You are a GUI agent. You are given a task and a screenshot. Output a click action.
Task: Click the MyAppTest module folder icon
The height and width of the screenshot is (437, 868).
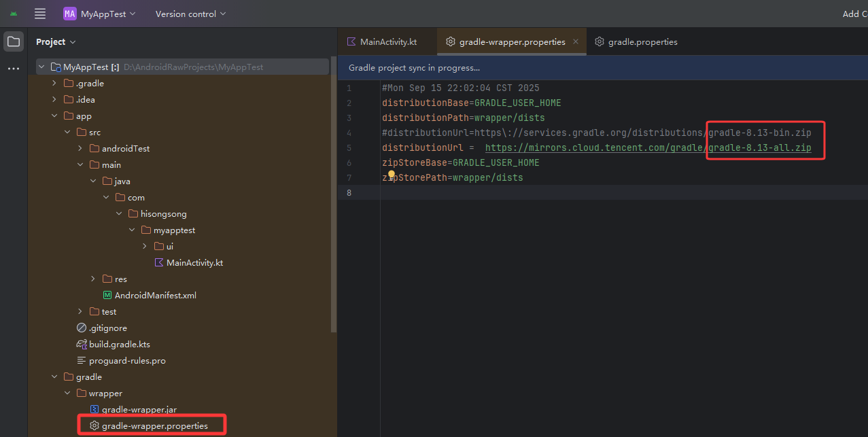[56, 67]
